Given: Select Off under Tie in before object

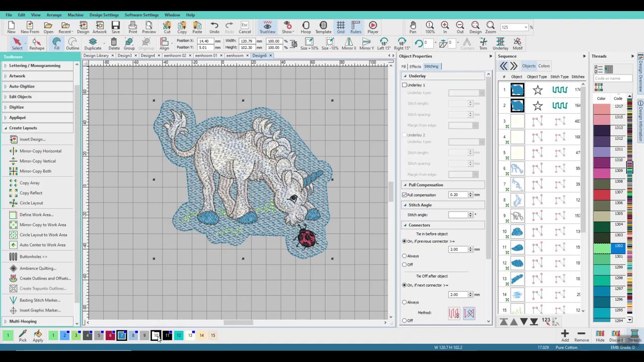Looking at the screenshot, I should tap(404, 264).
